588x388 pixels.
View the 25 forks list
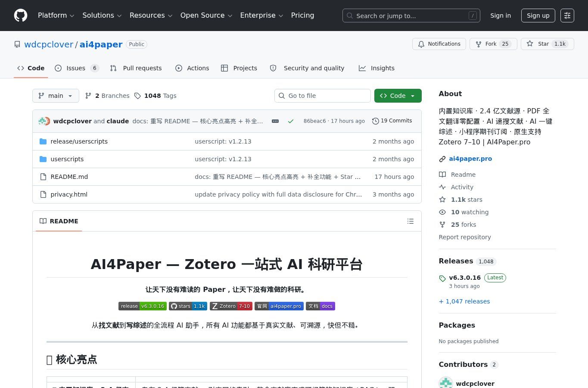click(457, 225)
